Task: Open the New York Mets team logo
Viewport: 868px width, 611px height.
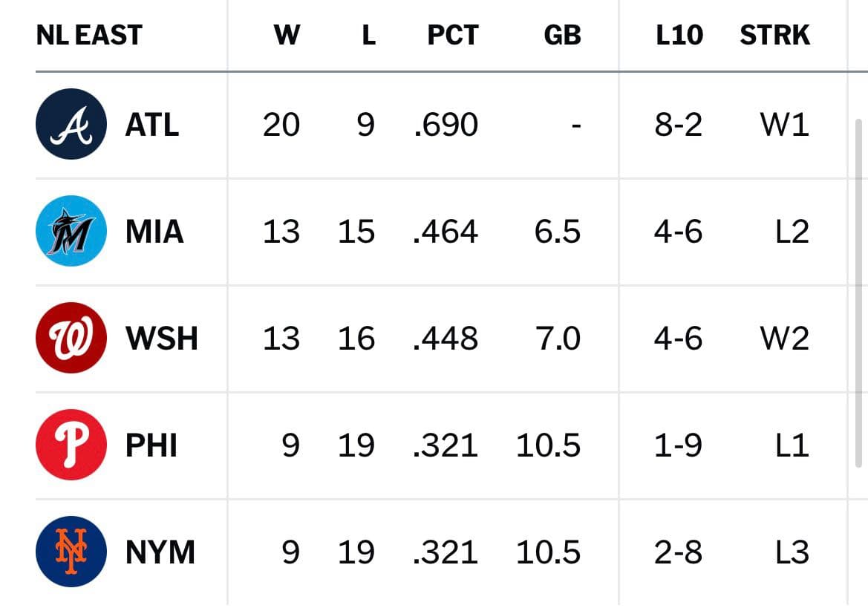Action: pos(71,551)
